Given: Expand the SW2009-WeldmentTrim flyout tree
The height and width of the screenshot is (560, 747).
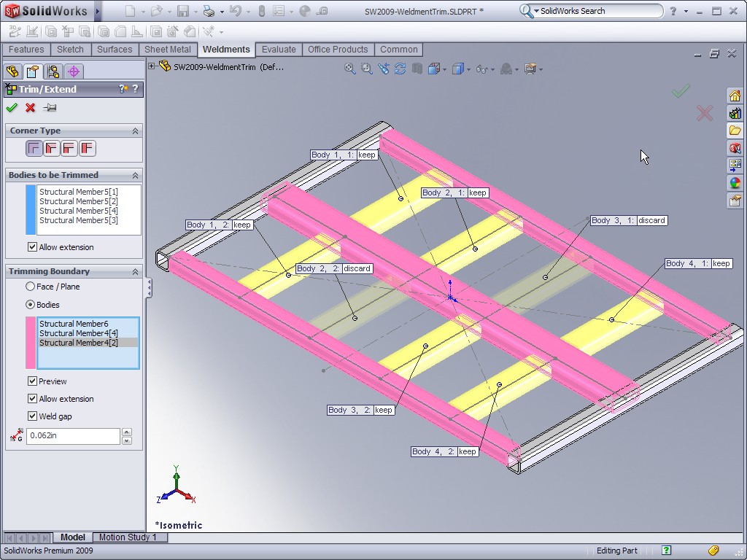Looking at the screenshot, I should pos(152,66).
